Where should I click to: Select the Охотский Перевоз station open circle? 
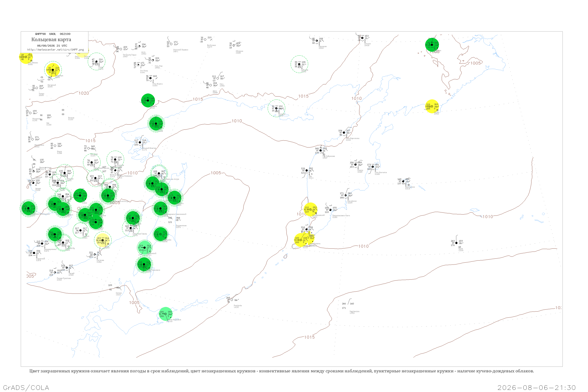tap(171, 44)
